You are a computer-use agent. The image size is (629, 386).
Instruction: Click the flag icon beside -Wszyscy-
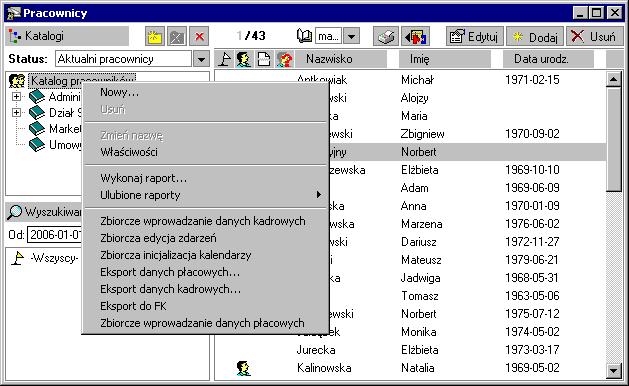17,258
